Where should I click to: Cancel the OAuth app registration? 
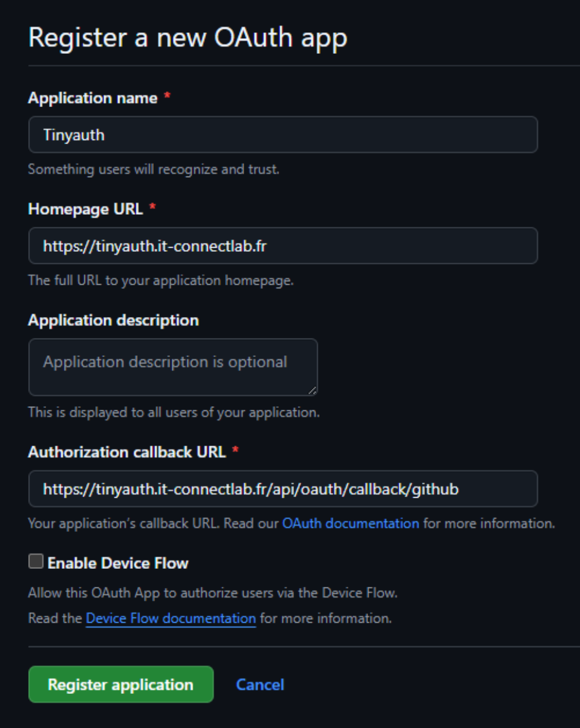(x=260, y=684)
